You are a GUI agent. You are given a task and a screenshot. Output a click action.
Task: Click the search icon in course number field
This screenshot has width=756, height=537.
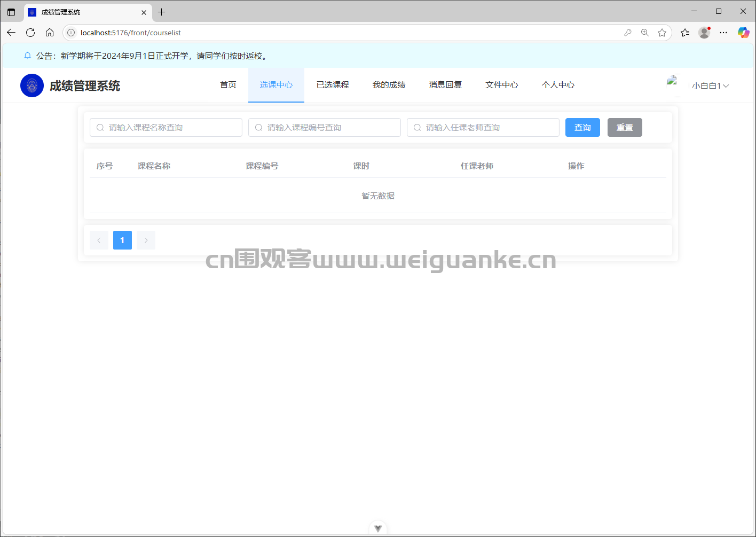[x=258, y=127]
